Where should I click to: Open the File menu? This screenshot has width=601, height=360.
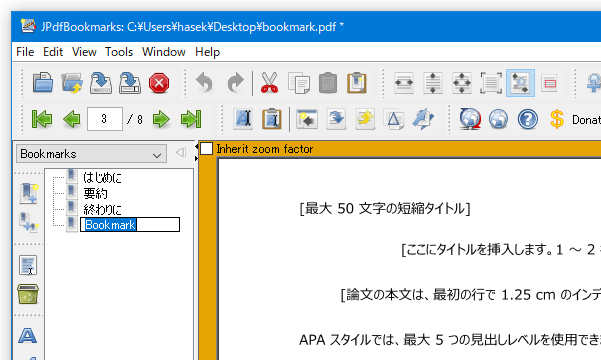25,52
